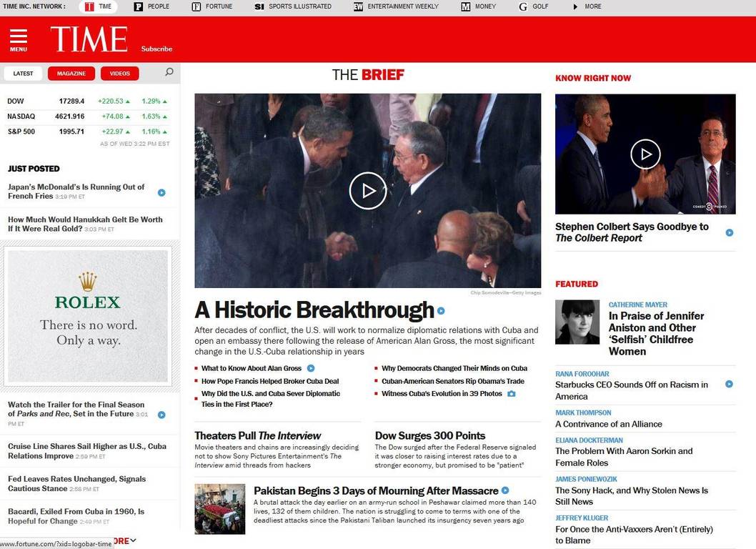Click the Rolex advertisement banner
The height and width of the screenshot is (549, 756).
tap(88, 316)
